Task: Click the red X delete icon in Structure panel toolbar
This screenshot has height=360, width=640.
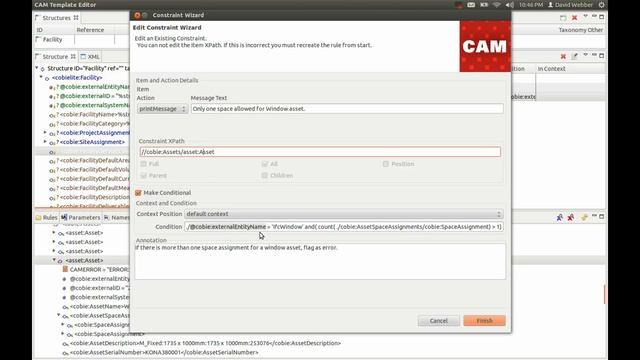Action: point(563,56)
